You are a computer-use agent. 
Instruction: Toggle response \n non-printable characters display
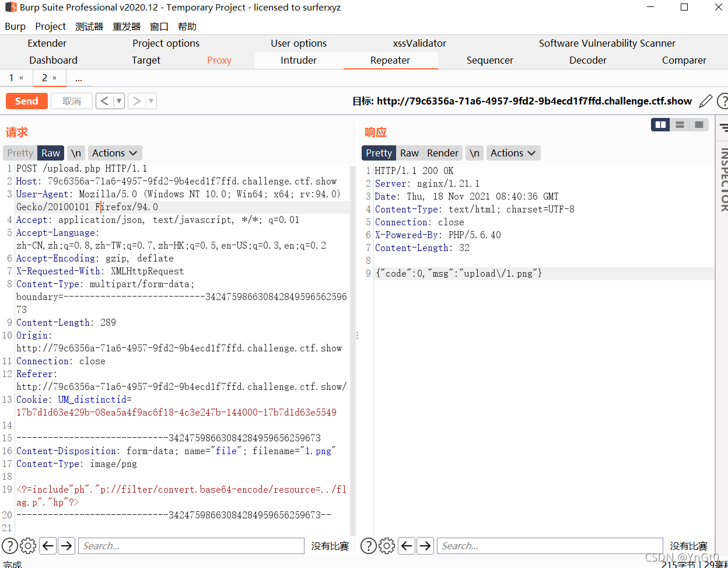[474, 153]
